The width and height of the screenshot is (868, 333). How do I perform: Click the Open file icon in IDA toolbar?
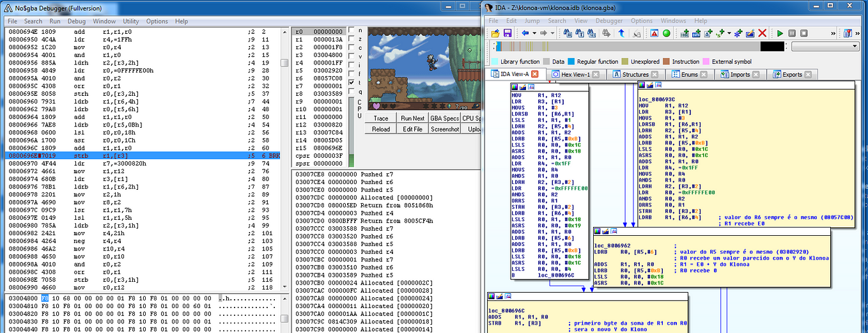pos(495,33)
